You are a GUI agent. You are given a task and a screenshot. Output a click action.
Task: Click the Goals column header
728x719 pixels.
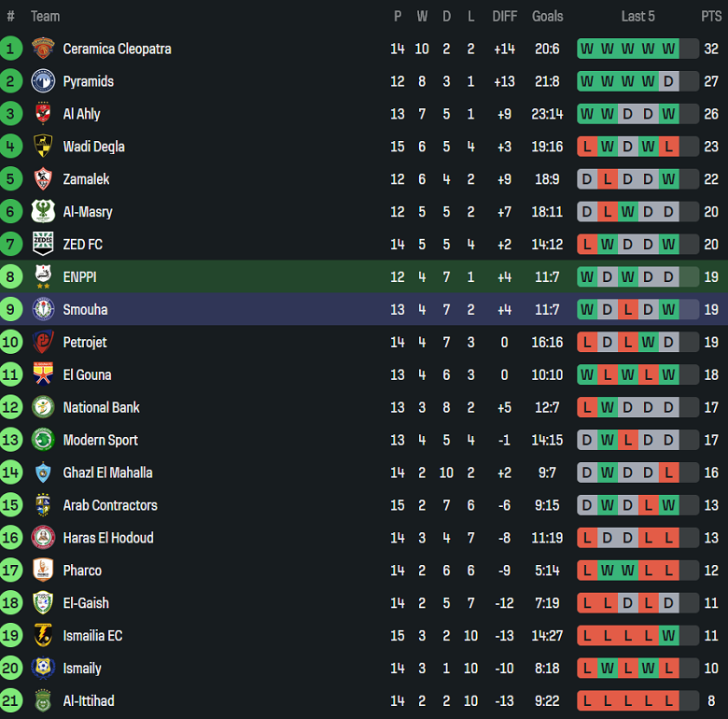pyautogui.click(x=547, y=16)
